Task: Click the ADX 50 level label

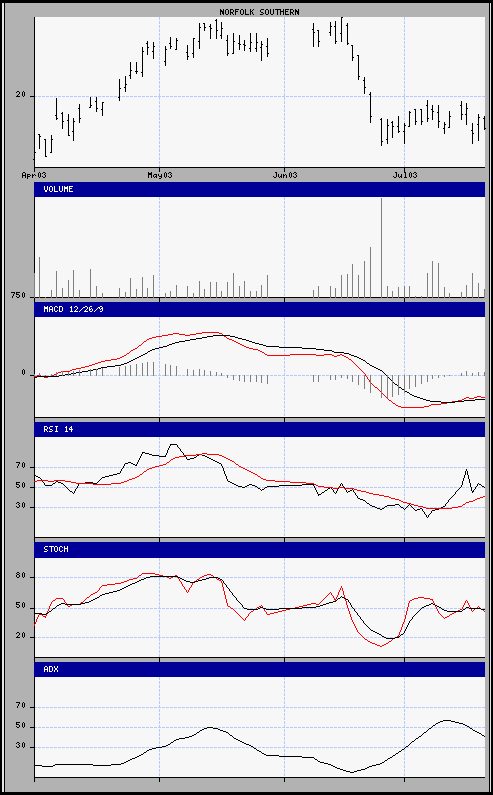Action: coord(20,727)
